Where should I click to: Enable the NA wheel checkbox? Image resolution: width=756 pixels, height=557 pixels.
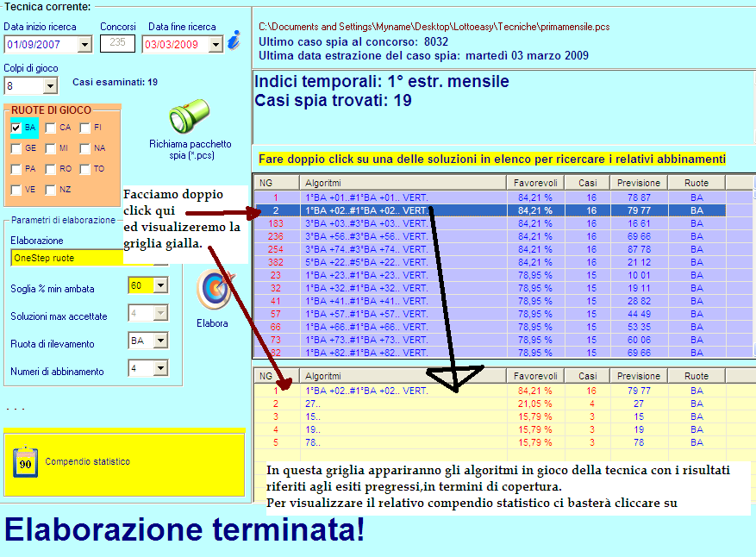tap(84, 148)
